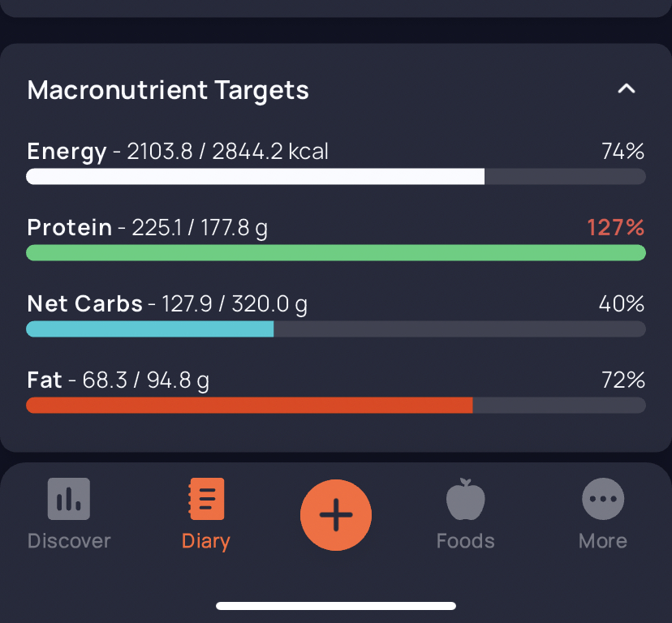Click the white Energy progress bar
This screenshot has height=623, width=672.
(255, 177)
